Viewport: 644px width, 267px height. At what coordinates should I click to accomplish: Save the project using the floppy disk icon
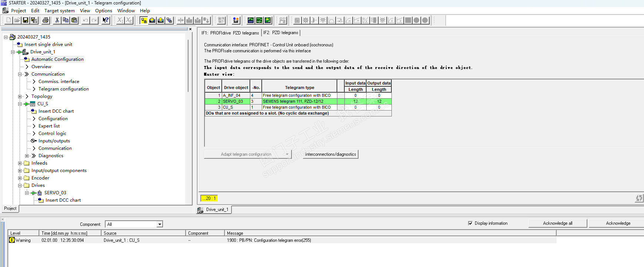(26, 20)
